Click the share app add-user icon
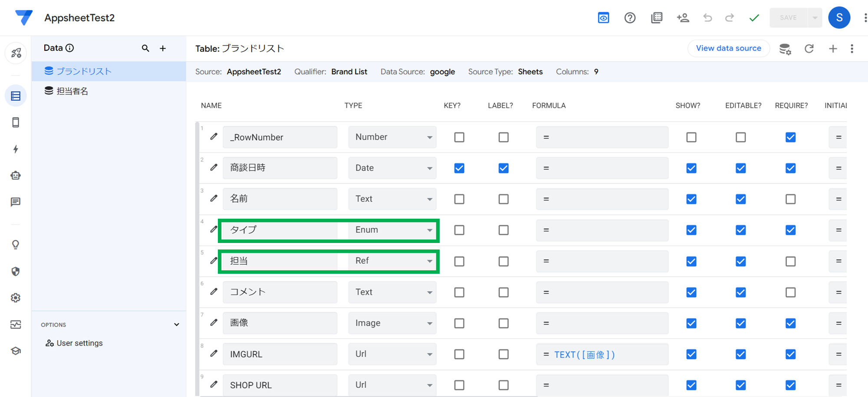 click(x=683, y=18)
